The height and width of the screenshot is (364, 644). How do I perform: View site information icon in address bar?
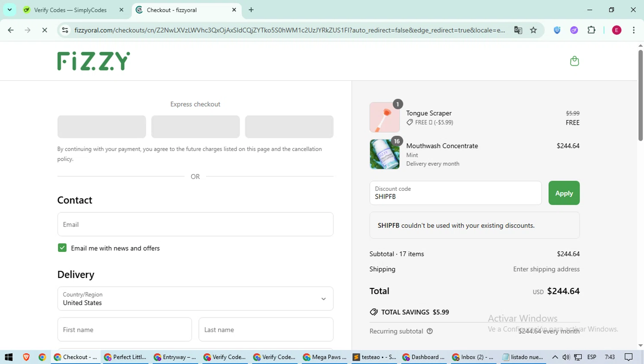(65, 30)
